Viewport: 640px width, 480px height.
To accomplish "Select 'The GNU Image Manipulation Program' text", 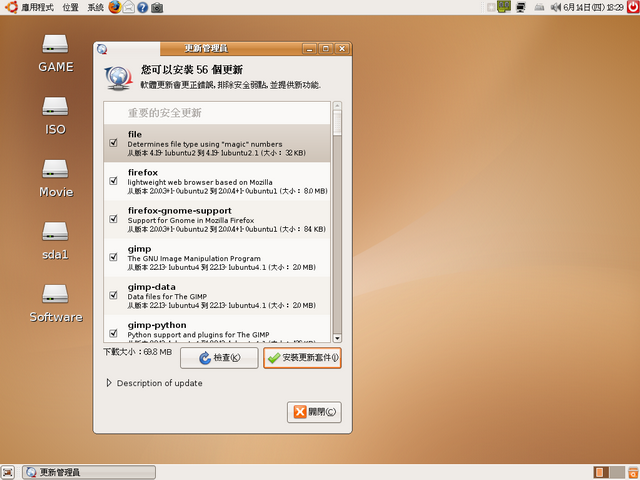I will (194, 258).
